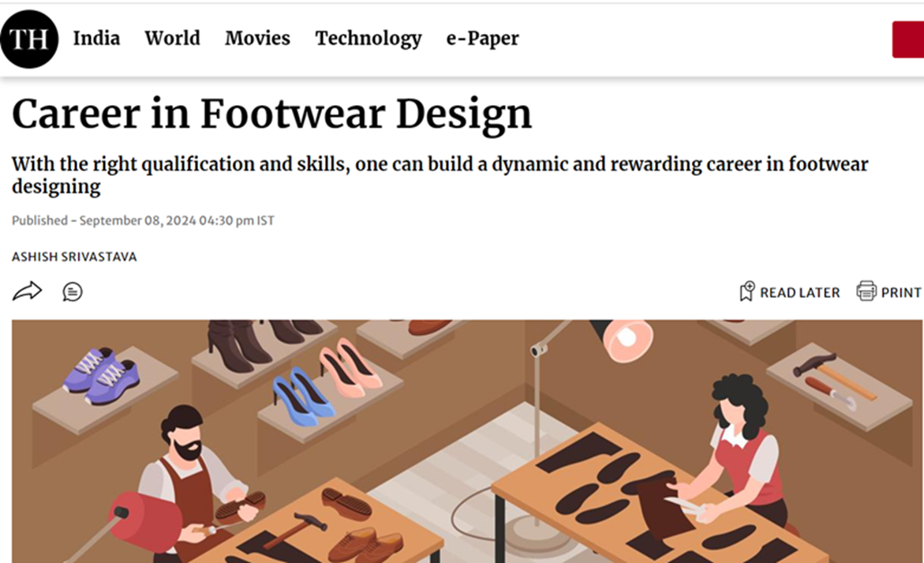Navigate to Technology section
The image size is (924, 563).
pyautogui.click(x=368, y=39)
